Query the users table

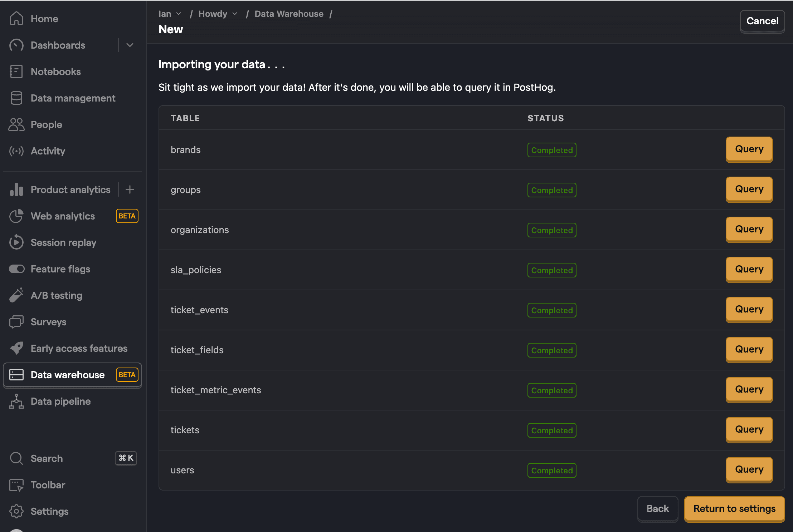click(x=749, y=469)
